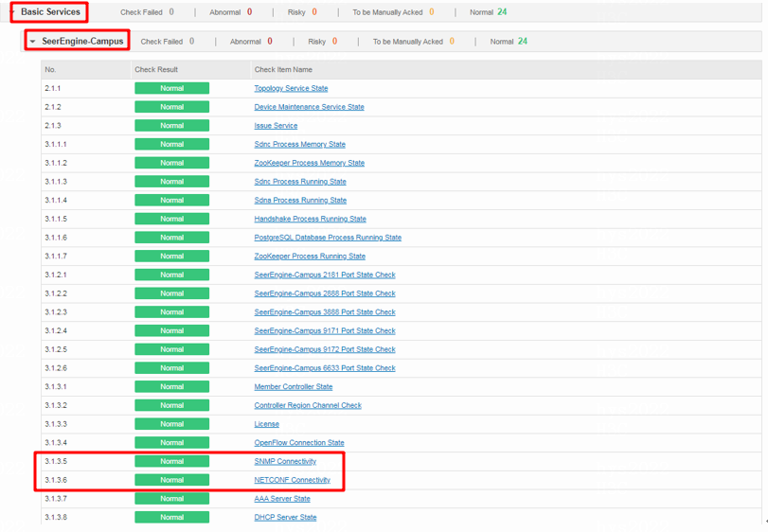Click Normal result for row 3.1.3.5
768x532 pixels.
[x=172, y=461]
